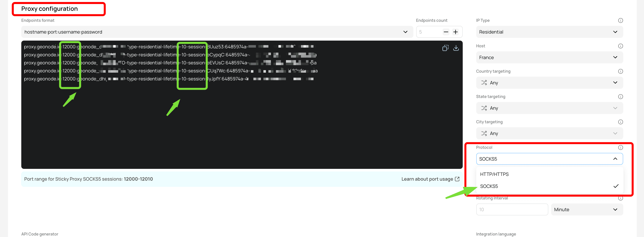Click the Rotating Interval value field
The image size is (644, 237).
click(x=512, y=209)
